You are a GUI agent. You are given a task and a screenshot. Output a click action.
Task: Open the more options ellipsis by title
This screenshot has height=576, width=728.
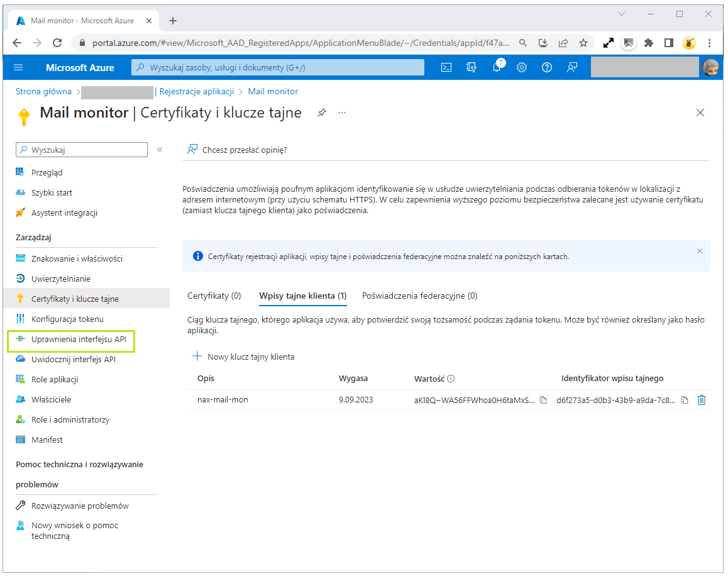[342, 113]
